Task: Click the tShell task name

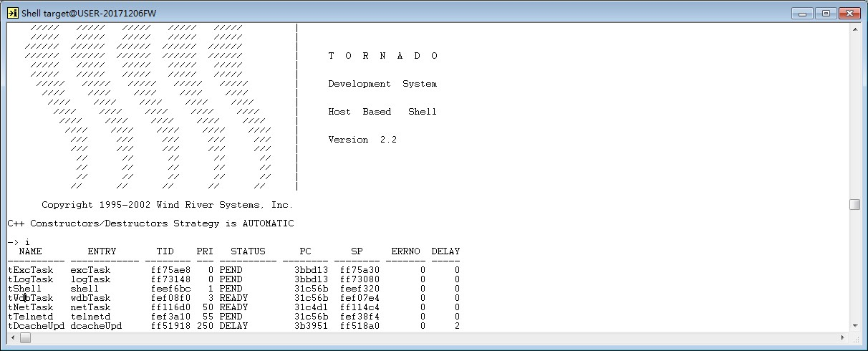Action: pos(24,289)
